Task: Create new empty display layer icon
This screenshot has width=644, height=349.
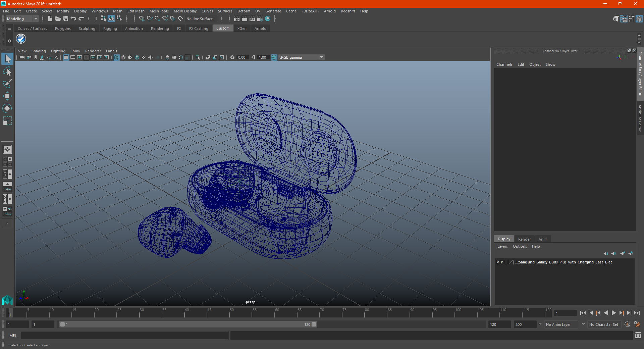Action: tap(623, 253)
